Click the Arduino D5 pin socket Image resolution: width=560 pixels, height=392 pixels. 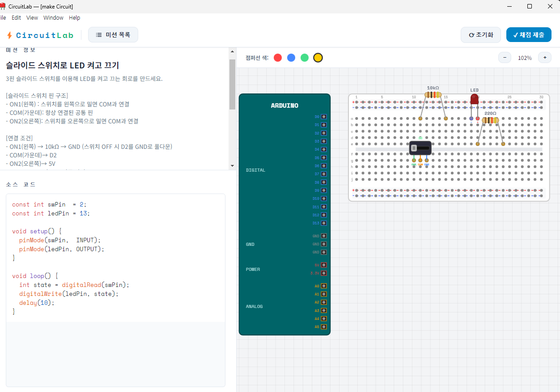click(x=324, y=158)
